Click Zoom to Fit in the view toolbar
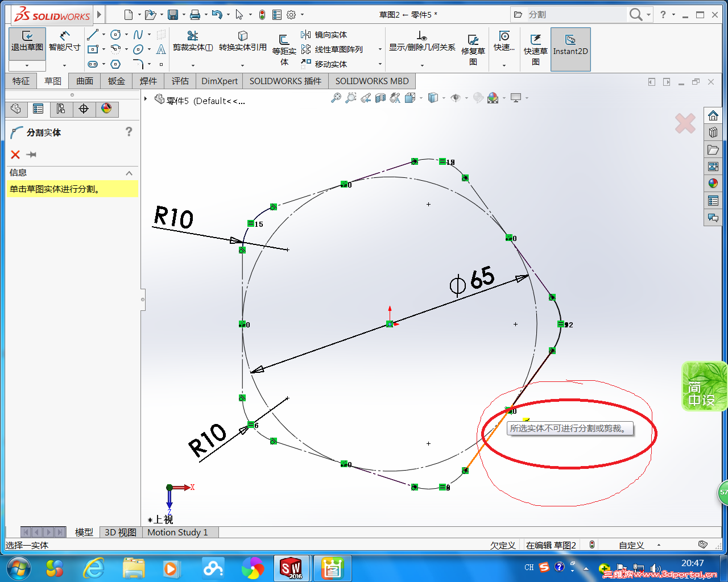 (x=336, y=98)
